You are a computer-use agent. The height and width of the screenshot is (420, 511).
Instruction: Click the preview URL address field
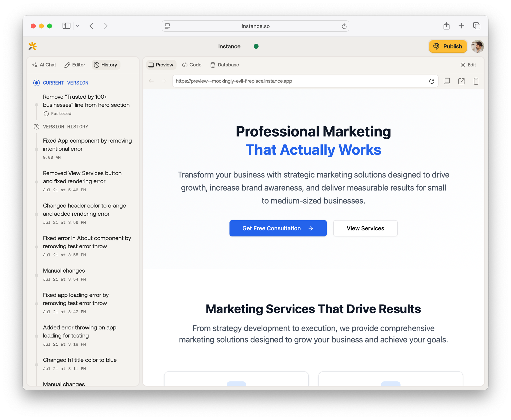299,81
